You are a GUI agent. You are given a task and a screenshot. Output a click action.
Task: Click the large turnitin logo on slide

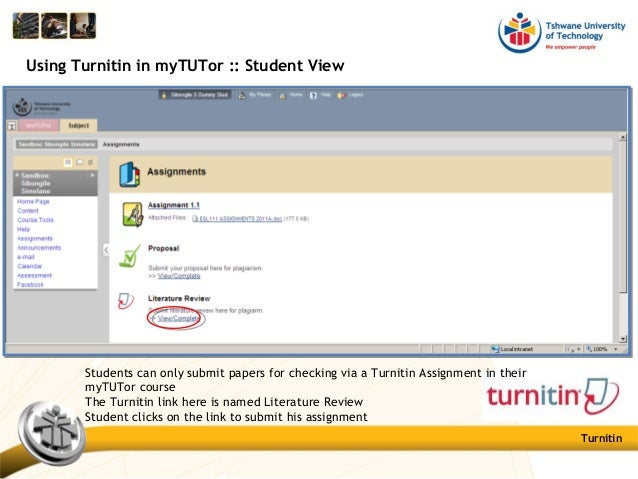coord(553,397)
